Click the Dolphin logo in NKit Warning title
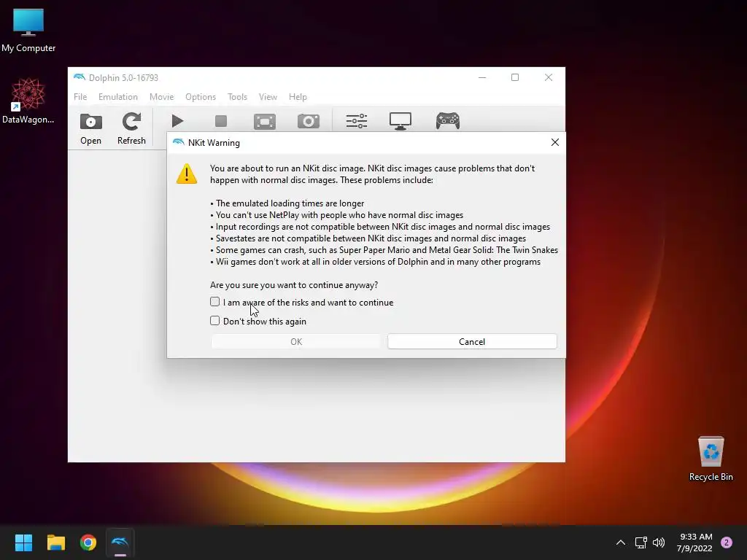747x560 pixels. tap(178, 142)
